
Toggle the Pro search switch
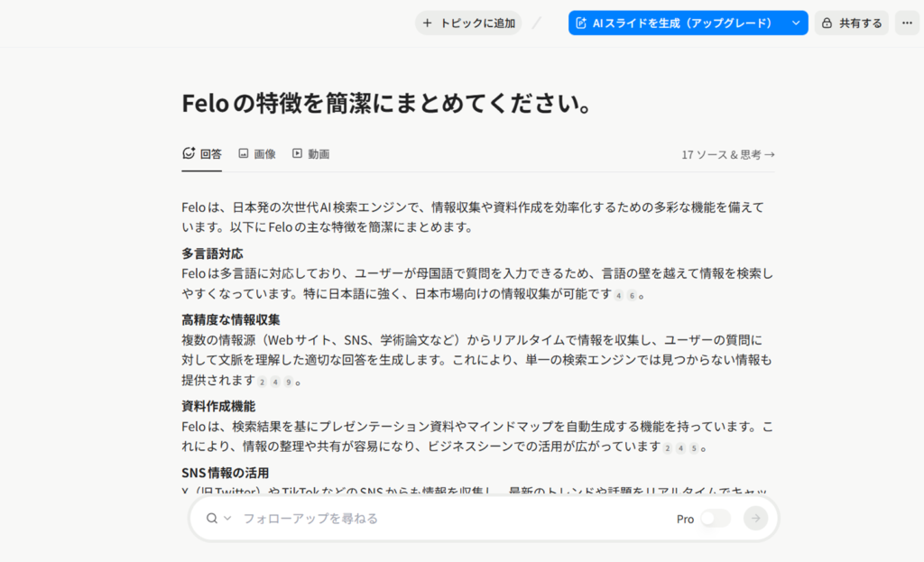[x=715, y=519]
